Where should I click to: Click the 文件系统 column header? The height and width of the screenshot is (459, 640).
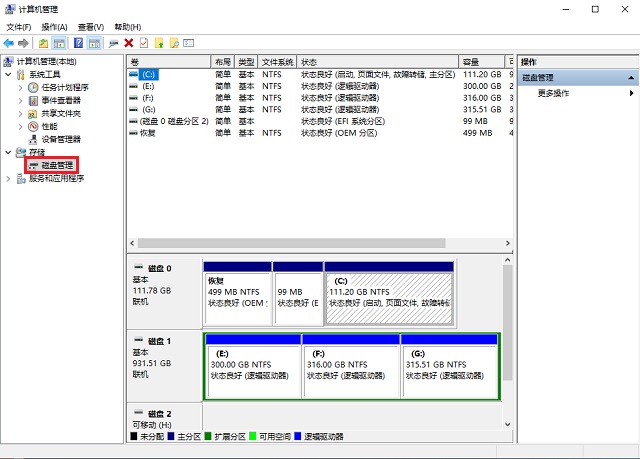click(278, 61)
